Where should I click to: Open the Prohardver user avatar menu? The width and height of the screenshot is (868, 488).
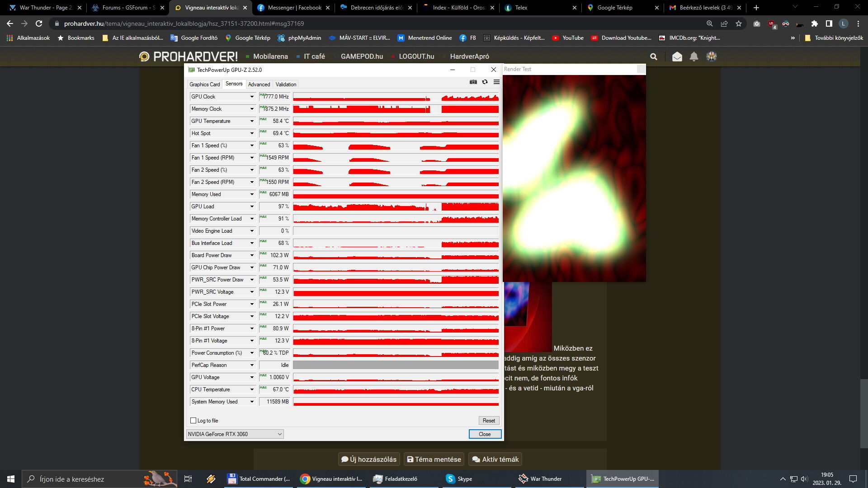click(712, 56)
